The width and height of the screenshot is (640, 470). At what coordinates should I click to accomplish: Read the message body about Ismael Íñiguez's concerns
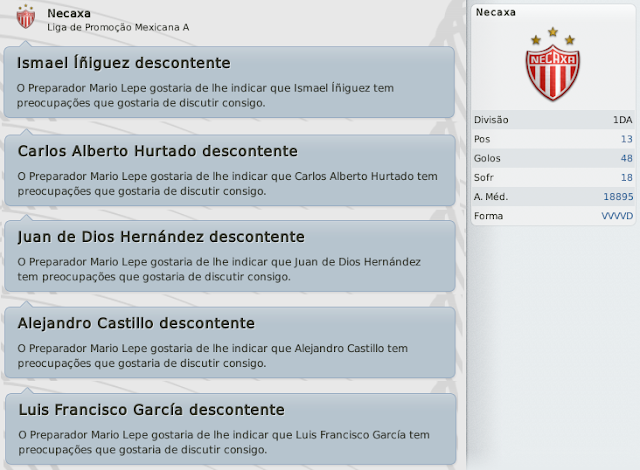pyautogui.click(x=205, y=95)
